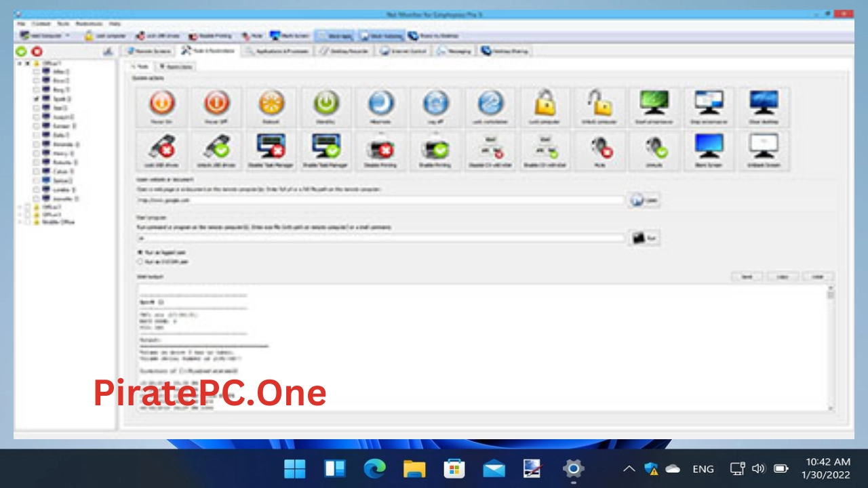
Task: Click the Copy button above shell output
Action: pyautogui.click(x=783, y=277)
